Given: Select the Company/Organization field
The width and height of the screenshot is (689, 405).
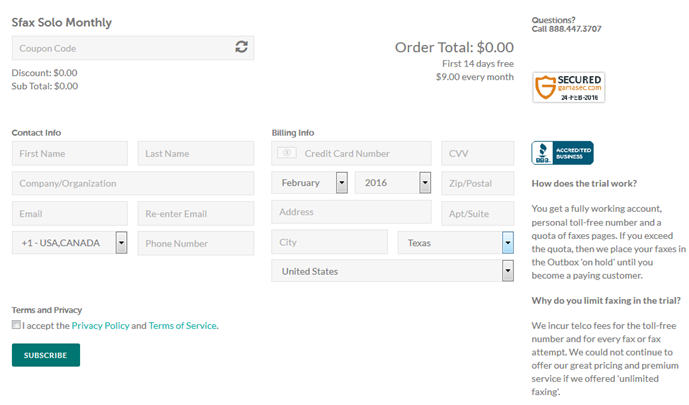Looking at the screenshot, I should click(x=133, y=183).
